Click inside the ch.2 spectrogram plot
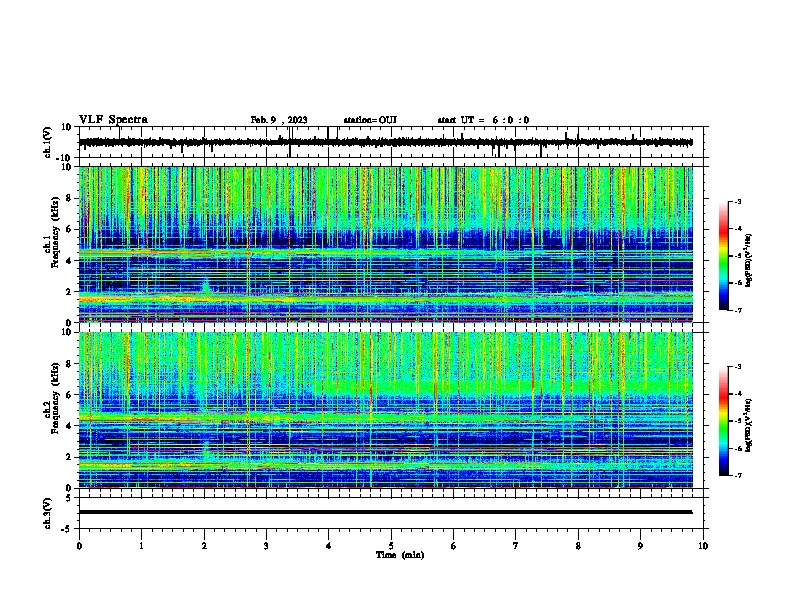792x612 pixels. point(385,410)
